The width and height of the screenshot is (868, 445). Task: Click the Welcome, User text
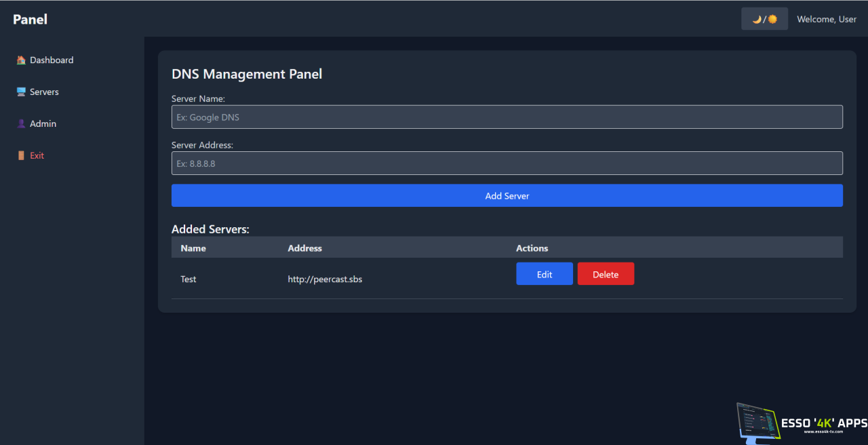826,19
